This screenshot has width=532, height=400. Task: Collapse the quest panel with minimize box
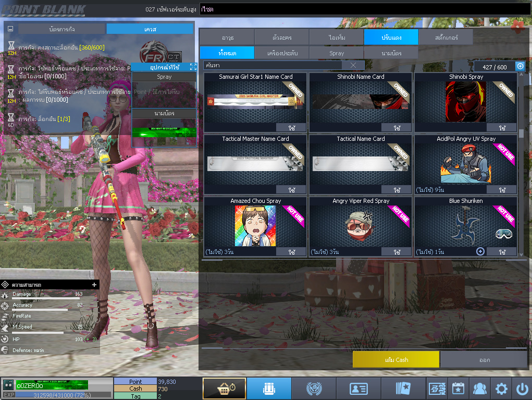[x=10, y=29]
